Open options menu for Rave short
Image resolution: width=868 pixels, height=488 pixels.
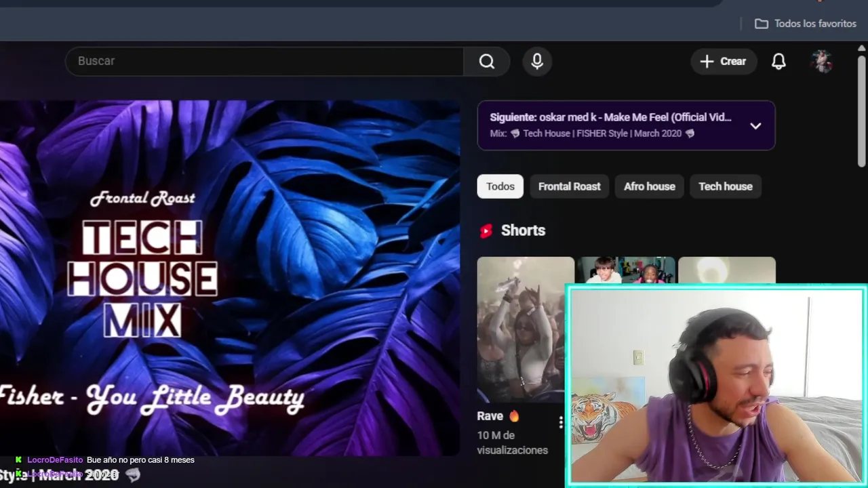[561, 423]
